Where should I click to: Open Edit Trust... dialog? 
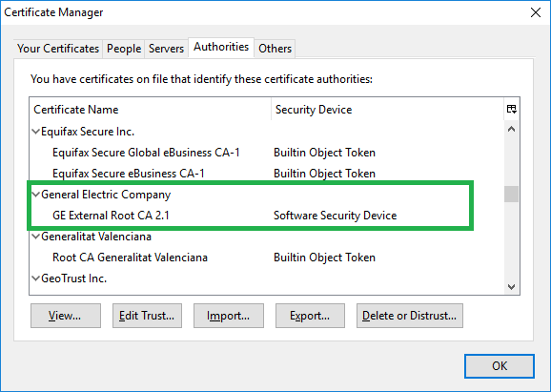(147, 316)
